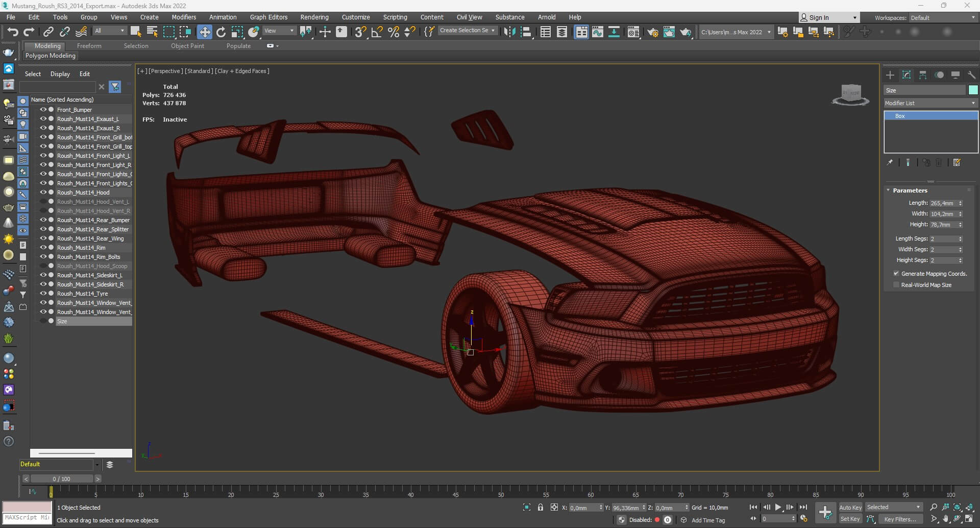This screenshot has width=980, height=528.
Task: Toggle the Percent Snap icon
Action: point(394,32)
